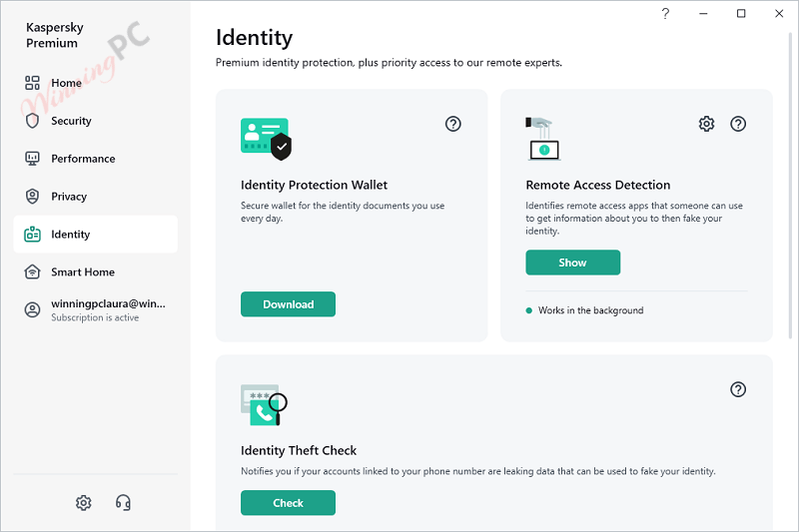Click the Premium identity protection subtitle
The image size is (799, 532).
click(x=389, y=63)
